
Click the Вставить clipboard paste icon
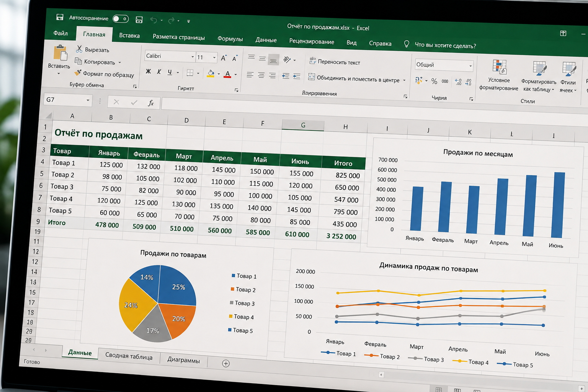[x=60, y=52]
